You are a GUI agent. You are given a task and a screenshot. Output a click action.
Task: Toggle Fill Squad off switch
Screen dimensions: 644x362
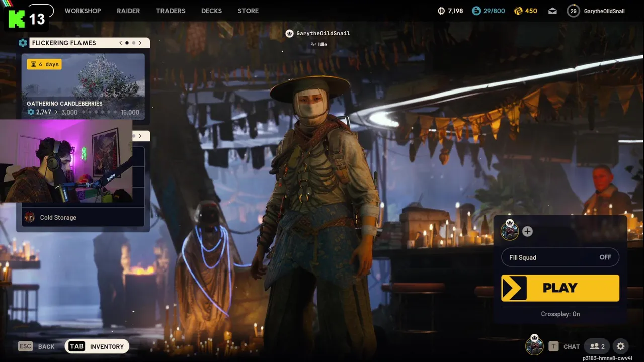(x=560, y=257)
